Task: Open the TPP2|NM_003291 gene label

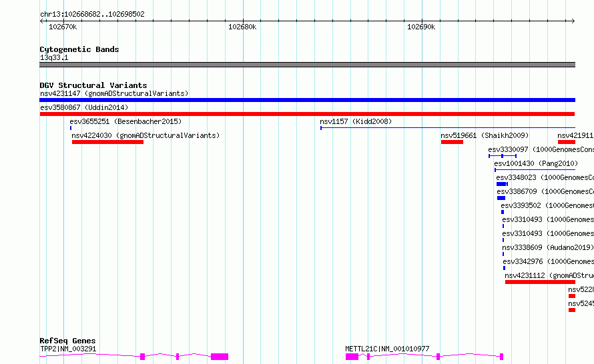Action: tap(68, 349)
